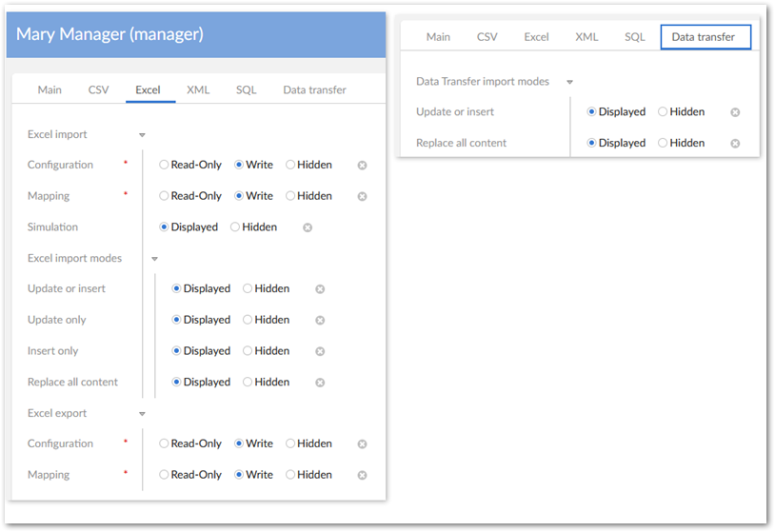Collapse Data Transfer import modes section
Screen dimensions: 775x532
[570, 83]
